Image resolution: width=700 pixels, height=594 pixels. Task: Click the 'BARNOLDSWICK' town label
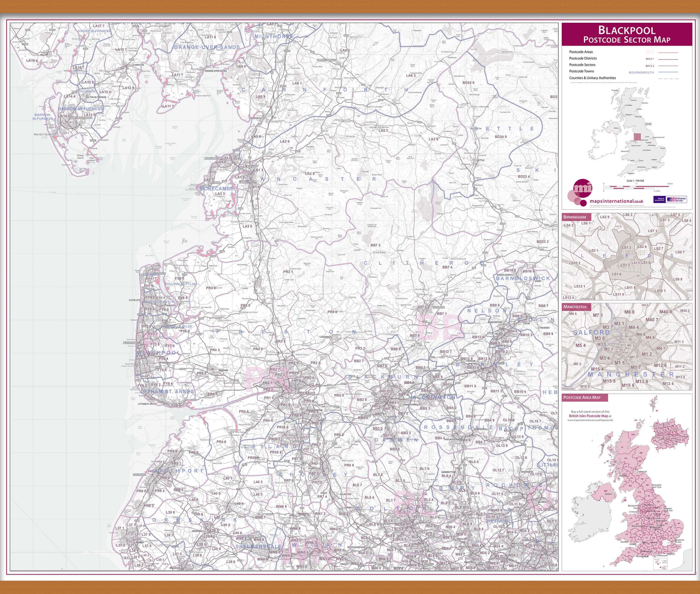coord(523,278)
